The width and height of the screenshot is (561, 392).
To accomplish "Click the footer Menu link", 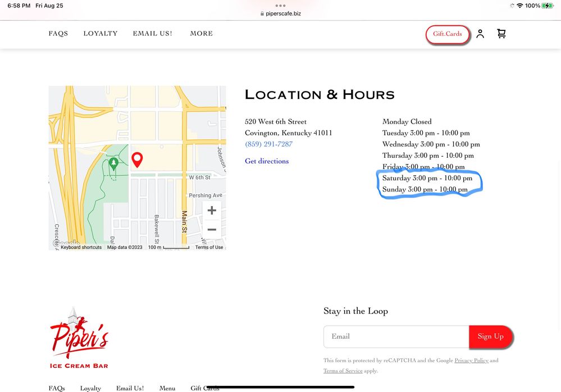I will (x=167, y=388).
